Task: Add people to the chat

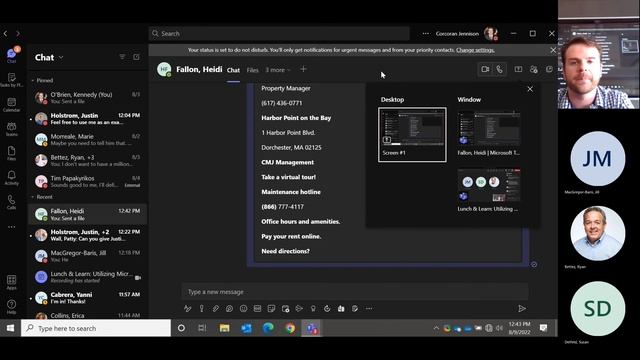Action: point(533,69)
